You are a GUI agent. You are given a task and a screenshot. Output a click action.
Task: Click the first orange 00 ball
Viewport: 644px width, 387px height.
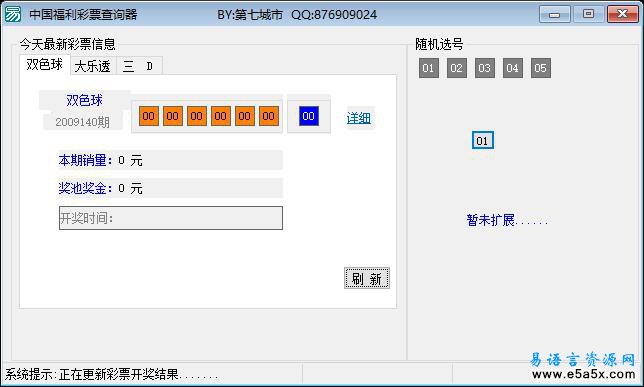pyautogui.click(x=149, y=116)
